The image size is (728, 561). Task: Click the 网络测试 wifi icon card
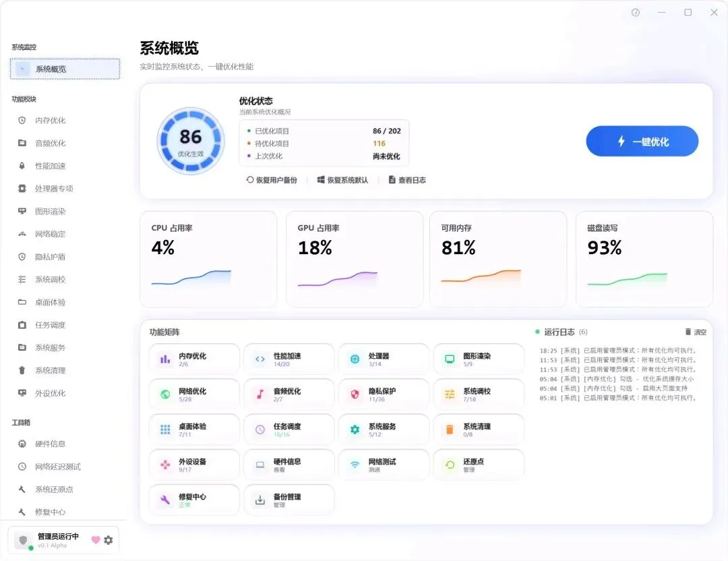[x=384, y=465]
